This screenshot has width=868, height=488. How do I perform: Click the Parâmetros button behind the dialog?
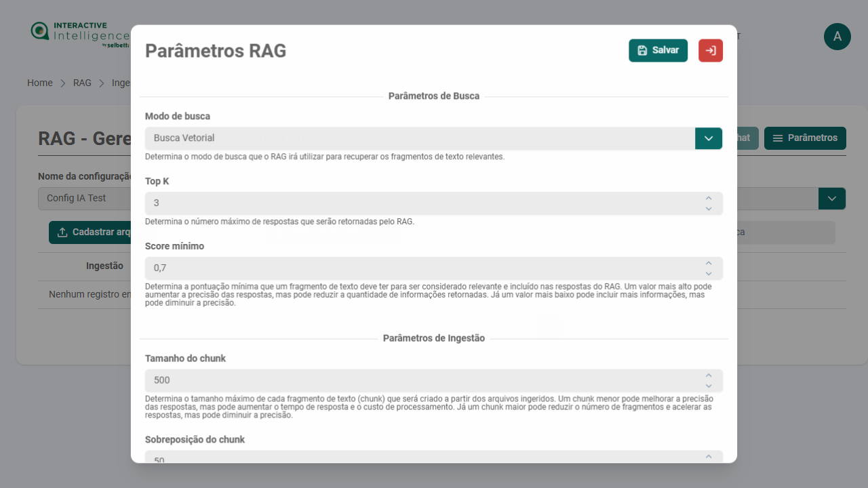click(x=805, y=138)
